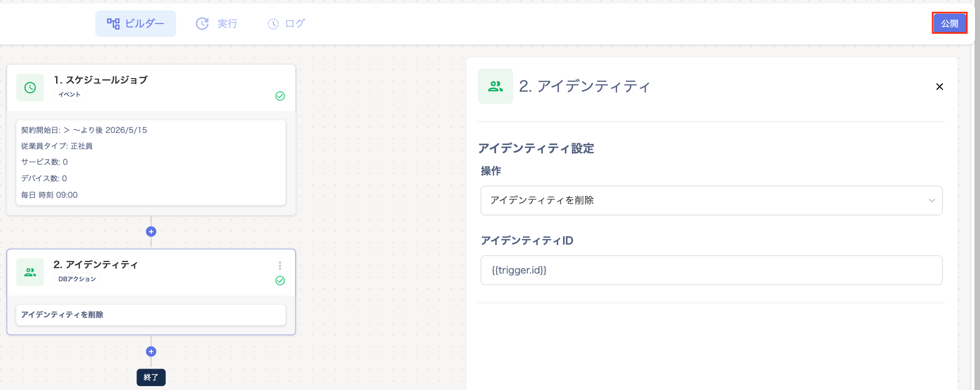Click the chevron arrow of 操作 dropdown
980x390 pixels.
[x=932, y=200]
